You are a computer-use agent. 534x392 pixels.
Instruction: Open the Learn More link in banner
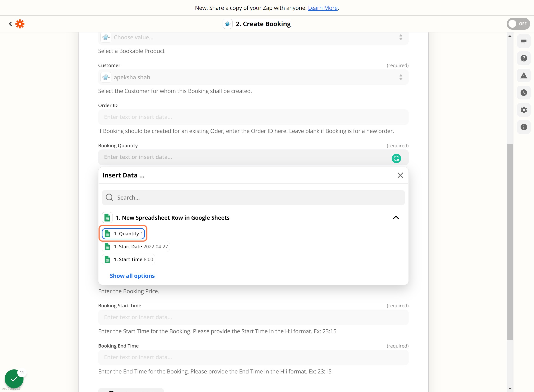click(x=323, y=8)
